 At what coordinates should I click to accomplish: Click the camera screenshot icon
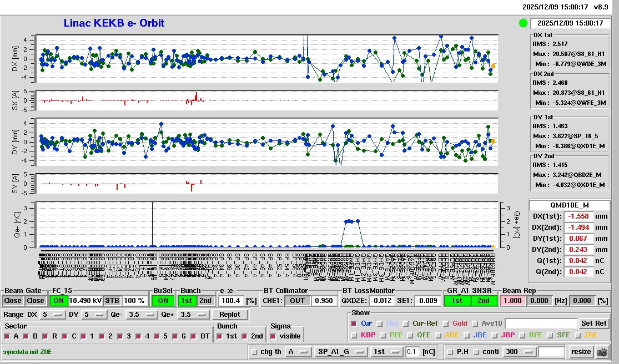point(602,352)
